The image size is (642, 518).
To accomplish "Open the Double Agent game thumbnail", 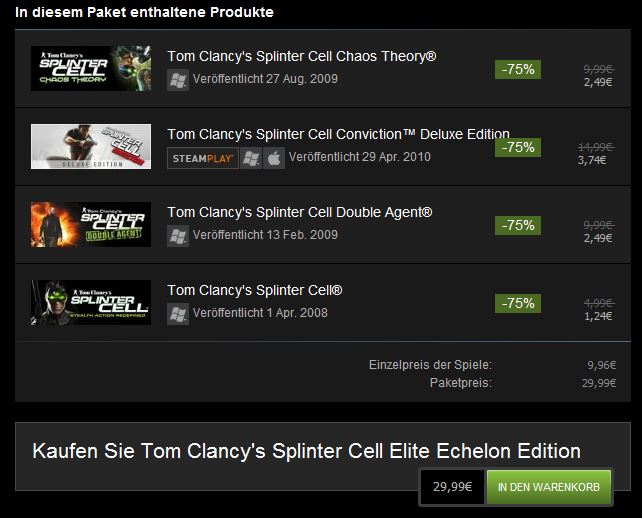I will point(91,224).
